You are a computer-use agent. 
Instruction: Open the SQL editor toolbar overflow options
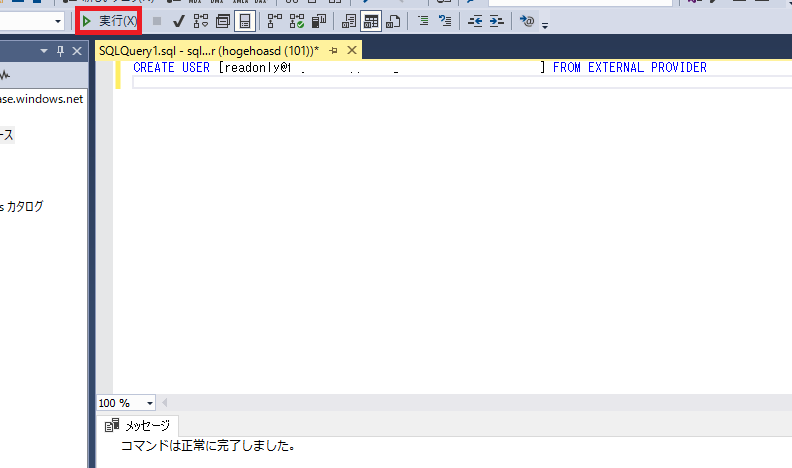click(545, 25)
